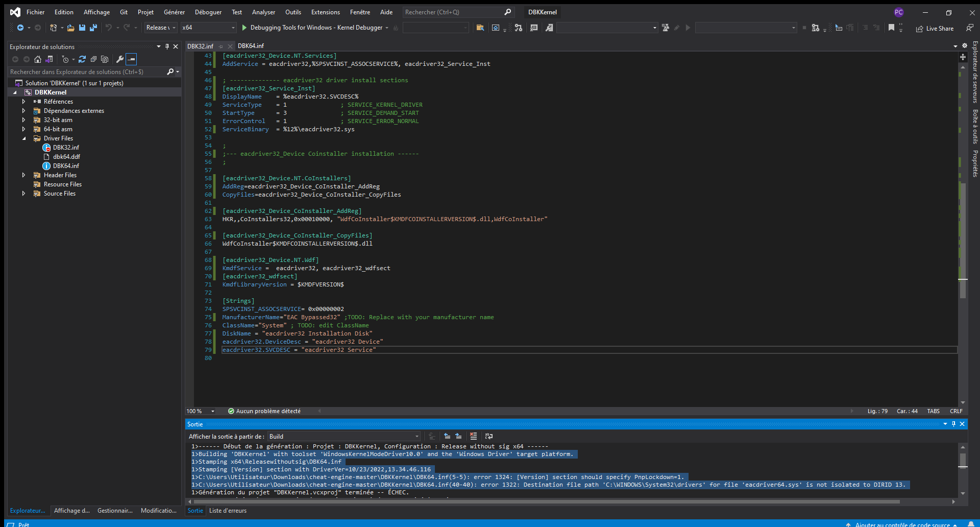This screenshot has width=980, height=527.
Task: Click the Save All icon
Action: tap(93, 28)
